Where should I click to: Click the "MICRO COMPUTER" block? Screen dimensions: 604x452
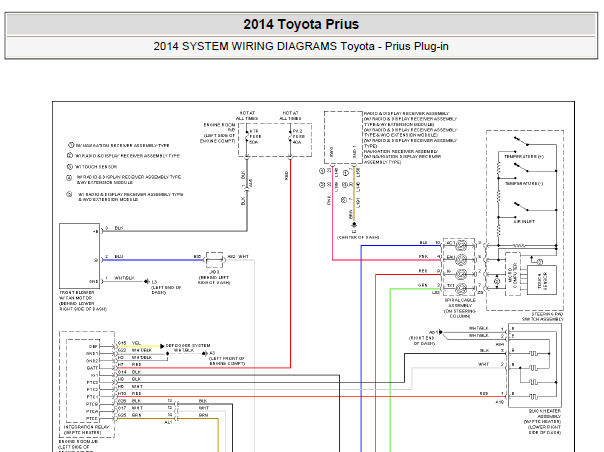pos(513,274)
